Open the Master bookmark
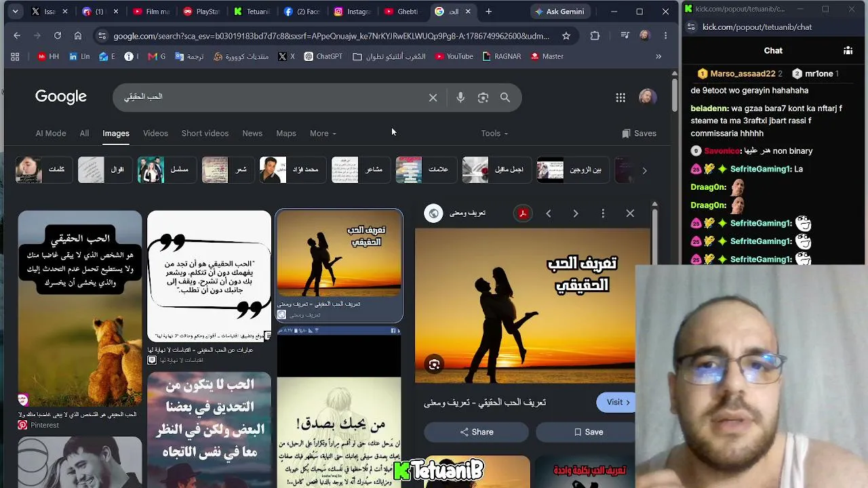 [547, 56]
